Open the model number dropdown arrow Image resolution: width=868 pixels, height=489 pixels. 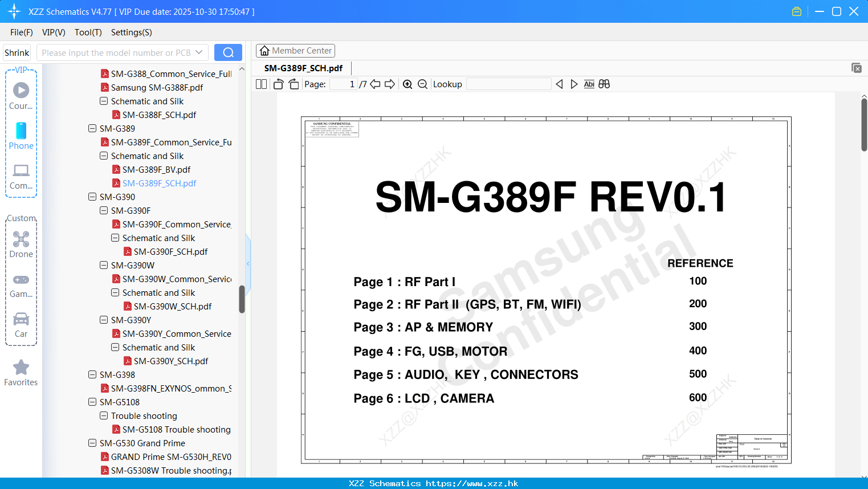click(x=199, y=52)
